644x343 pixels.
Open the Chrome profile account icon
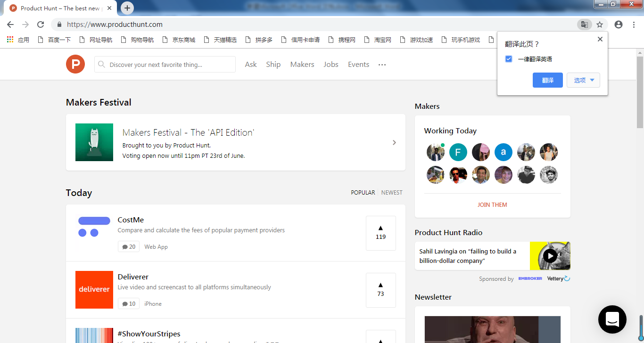(x=619, y=24)
